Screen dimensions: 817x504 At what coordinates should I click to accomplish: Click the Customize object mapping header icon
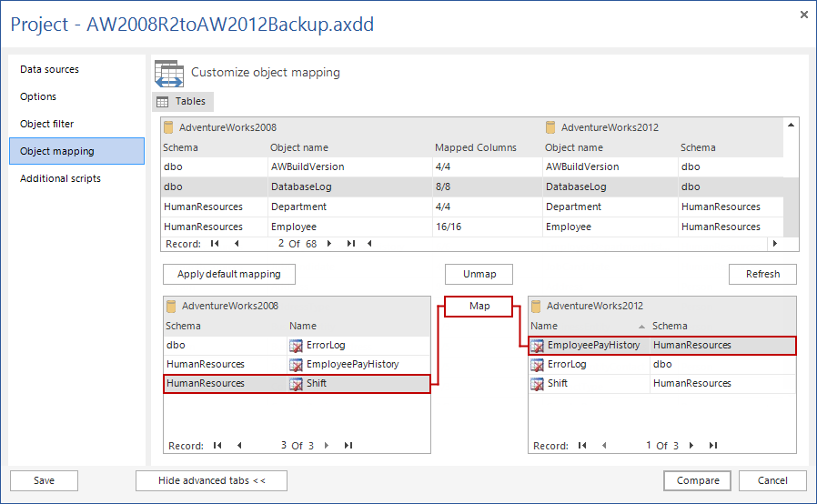pyautogui.click(x=169, y=74)
